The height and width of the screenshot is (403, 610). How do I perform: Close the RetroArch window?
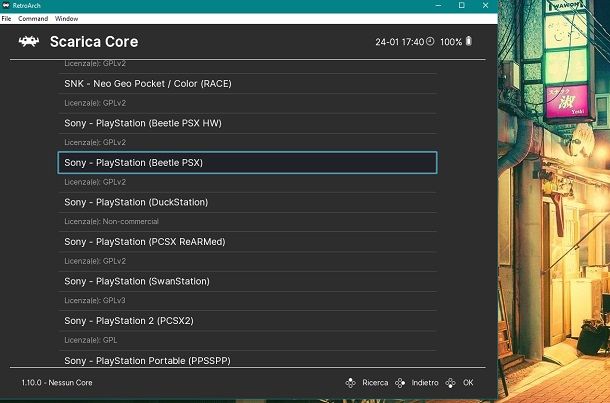click(485, 5)
